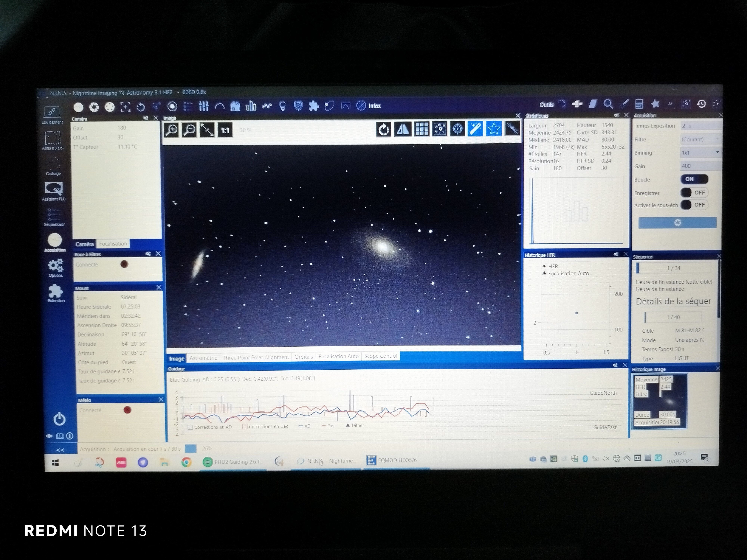Image resolution: width=747 pixels, height=560 pixels.
Task: Open the Focalisation tab
Action: click(113, 244)
